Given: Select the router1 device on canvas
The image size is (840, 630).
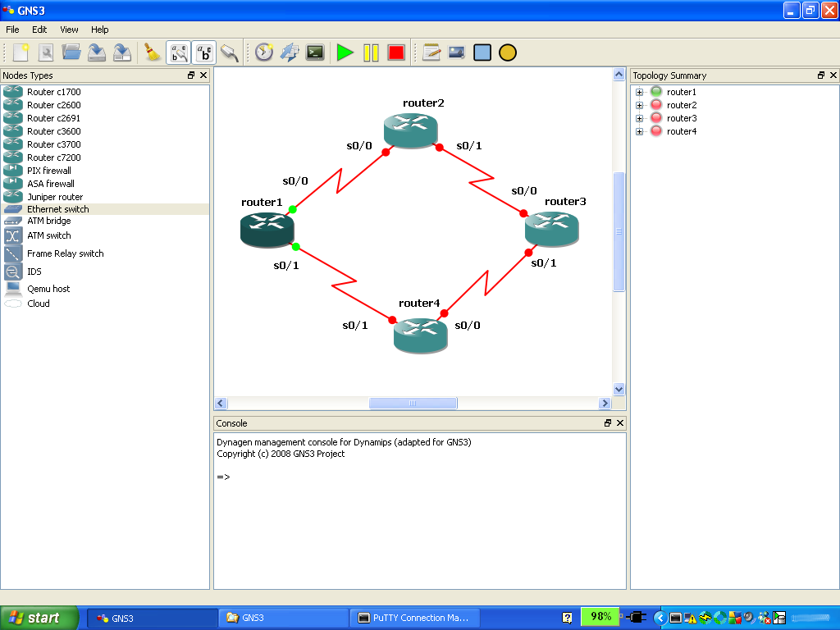Looking at the screenshot, I should click(267, 230).
